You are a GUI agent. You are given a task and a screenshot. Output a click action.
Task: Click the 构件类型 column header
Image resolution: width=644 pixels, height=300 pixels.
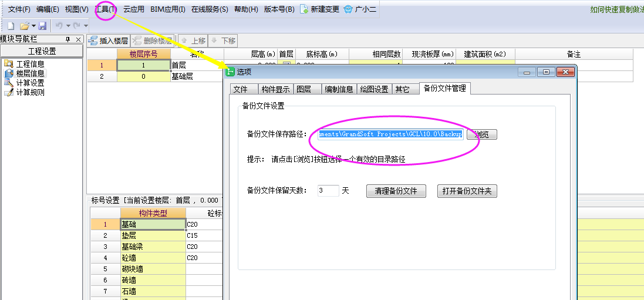click(x=153, y=213)
